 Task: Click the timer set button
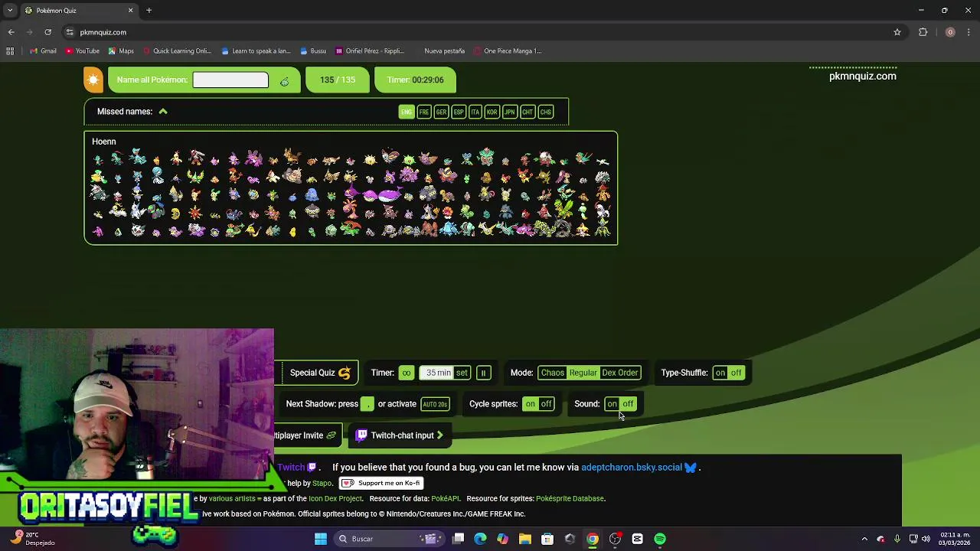pos(462,373)
